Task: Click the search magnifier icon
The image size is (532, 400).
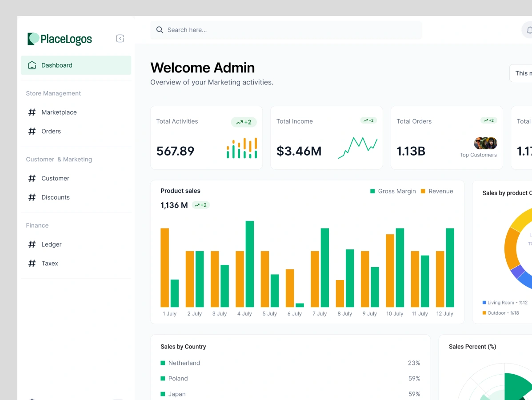Action: pos(160,30)
